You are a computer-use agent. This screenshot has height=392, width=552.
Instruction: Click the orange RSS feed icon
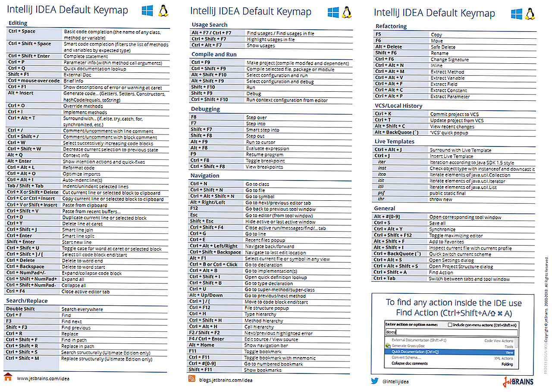(192, 379)
